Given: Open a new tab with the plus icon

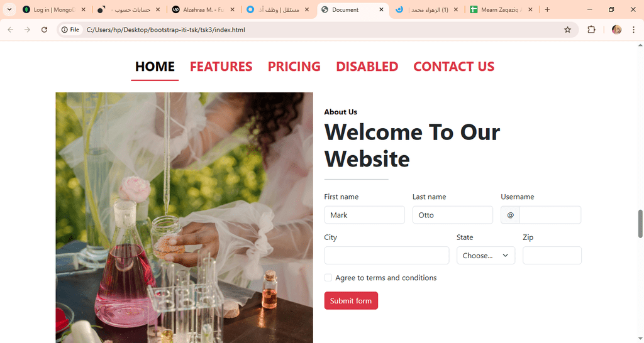Looking at the screenshot, I should (x=547, y=9).
